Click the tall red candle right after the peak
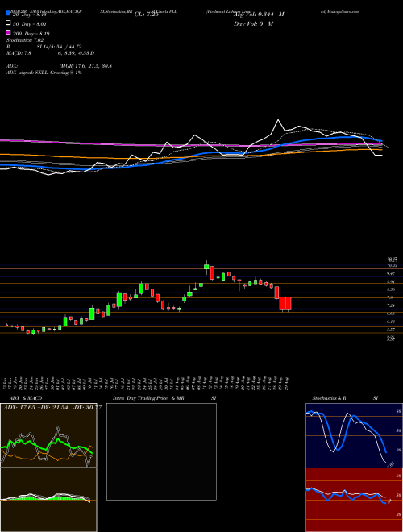 (x=212, y=272)
